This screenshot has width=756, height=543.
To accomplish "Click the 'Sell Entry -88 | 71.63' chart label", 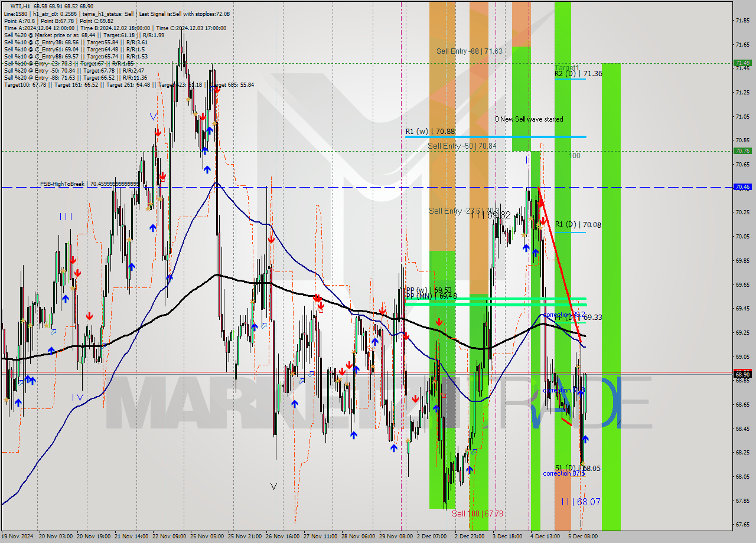I will 470,51.
